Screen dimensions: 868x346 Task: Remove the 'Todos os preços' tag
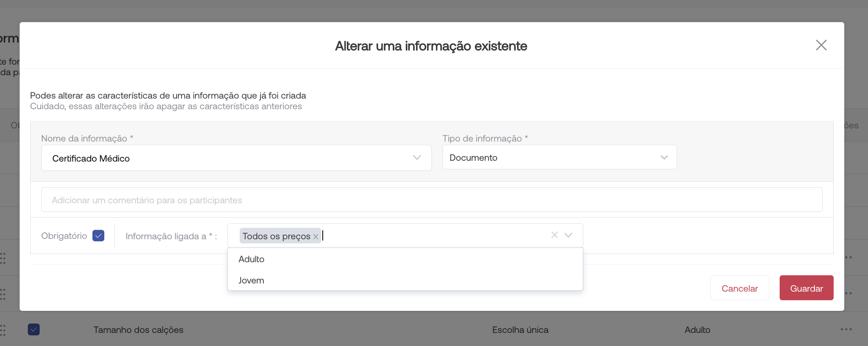(x=316, y=237)
